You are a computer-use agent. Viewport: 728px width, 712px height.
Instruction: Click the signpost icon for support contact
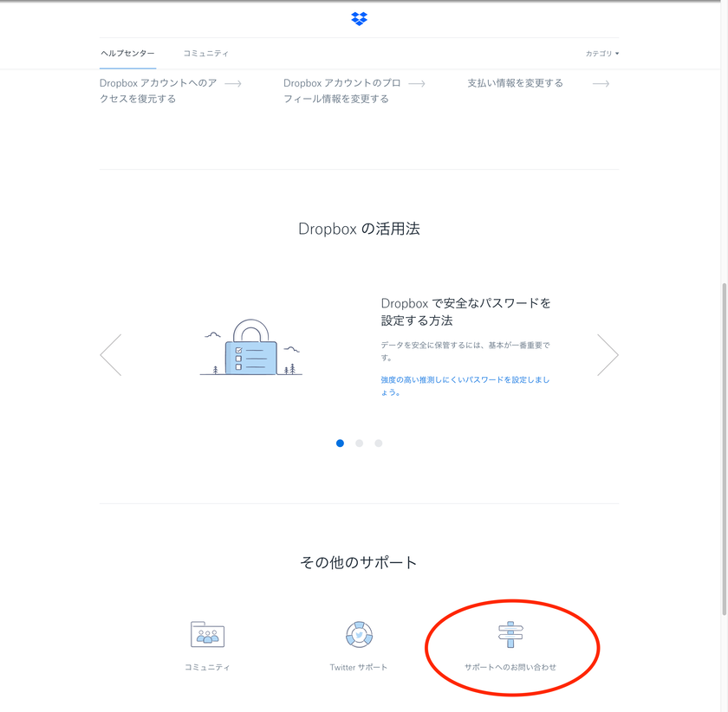[510, 634]
